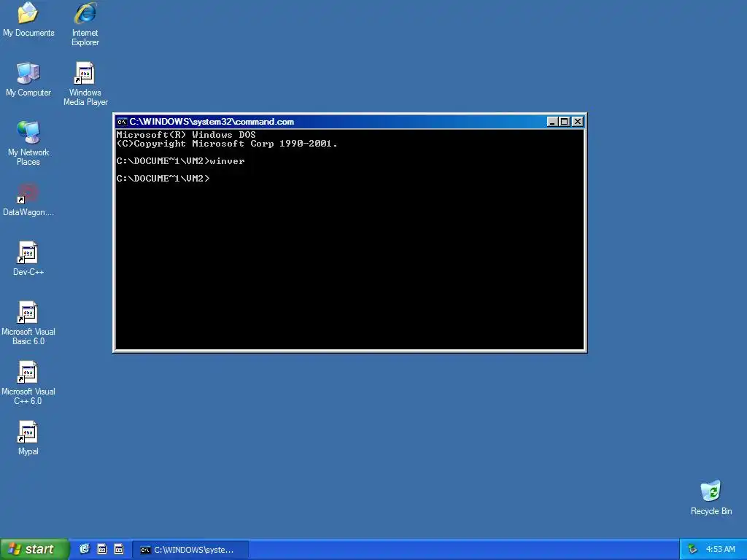The width and height of the screenshot is (747, 560).
Task: Open the command window's system menu icon
Action: coord(122,122)
